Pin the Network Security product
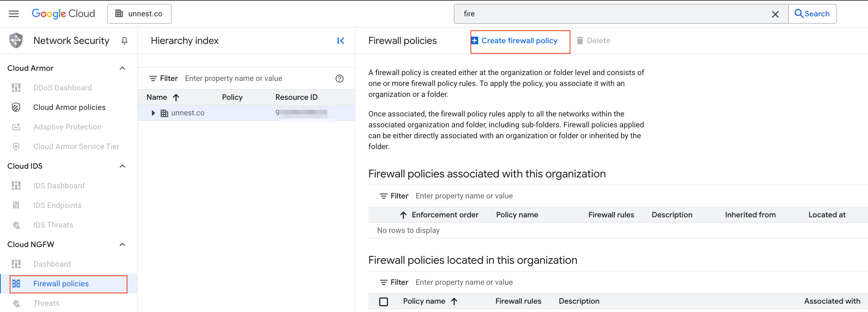868x312 pixels. pos(124,41)
